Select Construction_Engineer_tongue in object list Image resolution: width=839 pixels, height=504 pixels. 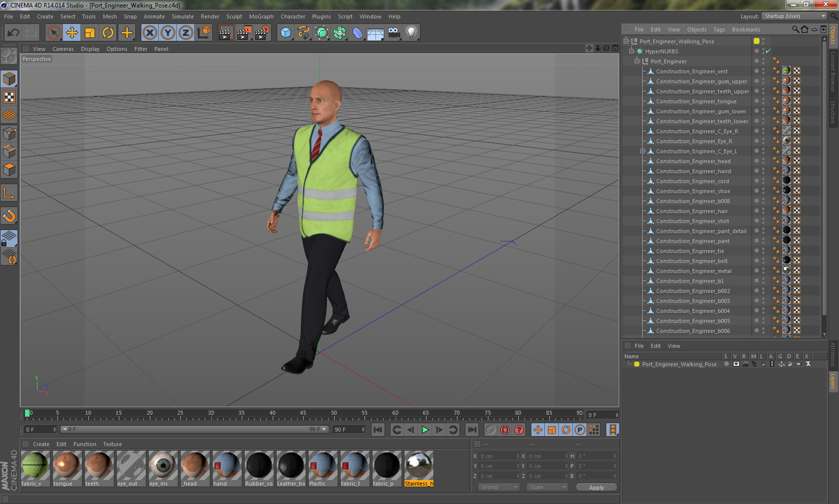pos(696,101)
